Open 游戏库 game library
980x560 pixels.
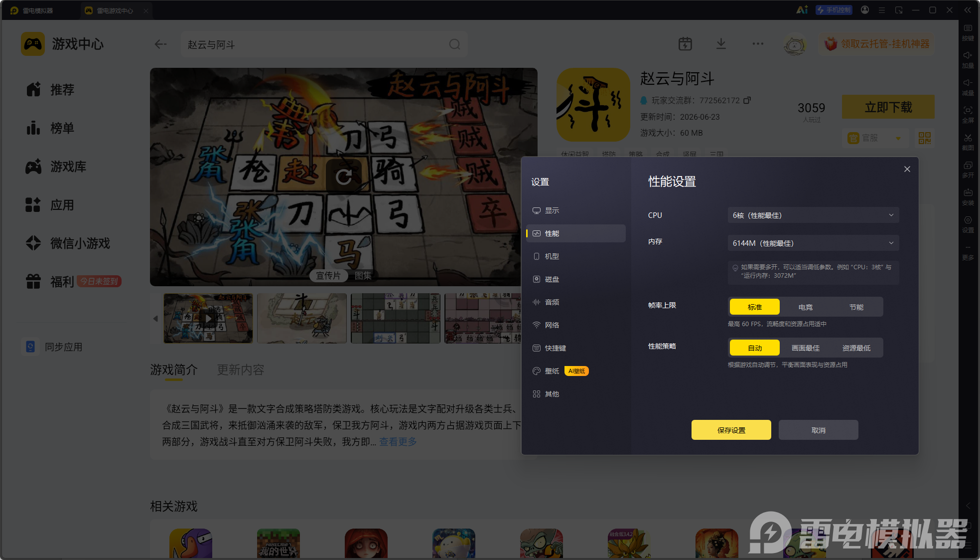click(x=56, y=167)
